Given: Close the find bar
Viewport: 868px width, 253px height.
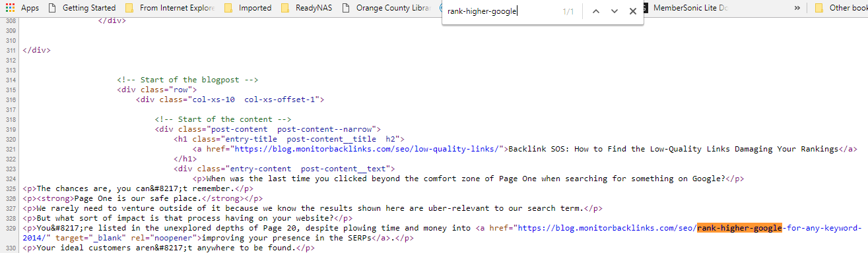Looking at the screenshot, I should click(x=633, y=11).
